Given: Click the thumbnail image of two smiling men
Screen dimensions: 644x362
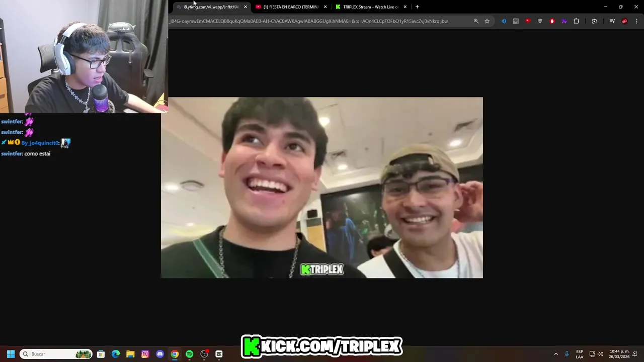Looking at the screenshot, I should tap(322, 188).
